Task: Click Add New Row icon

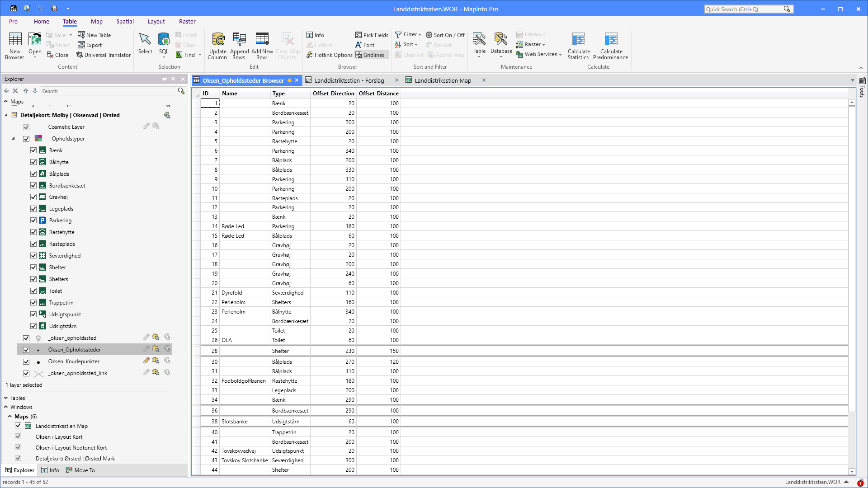Action: pyautogui.click(x=262, y=40)
